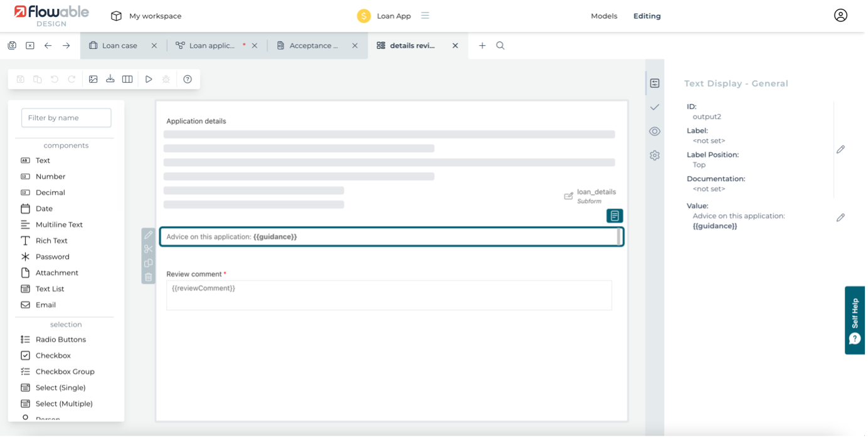
Task: Open the settings gear in properties sidebar
Action: (655, 155)
